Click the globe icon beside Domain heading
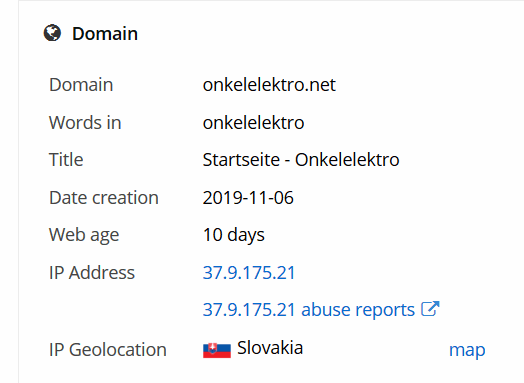524x383 pixels. 52,33
